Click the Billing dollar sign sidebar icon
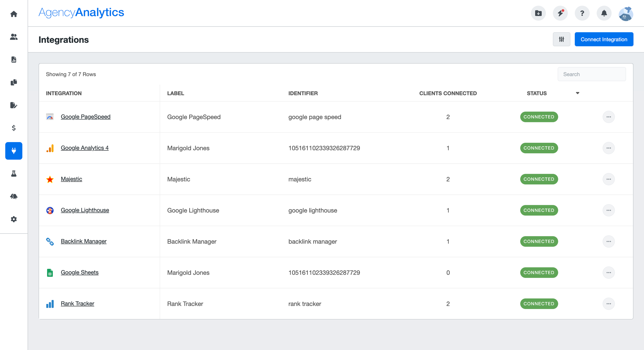The width and height of the screenshot is (644, 350). (x=14, y=128)
